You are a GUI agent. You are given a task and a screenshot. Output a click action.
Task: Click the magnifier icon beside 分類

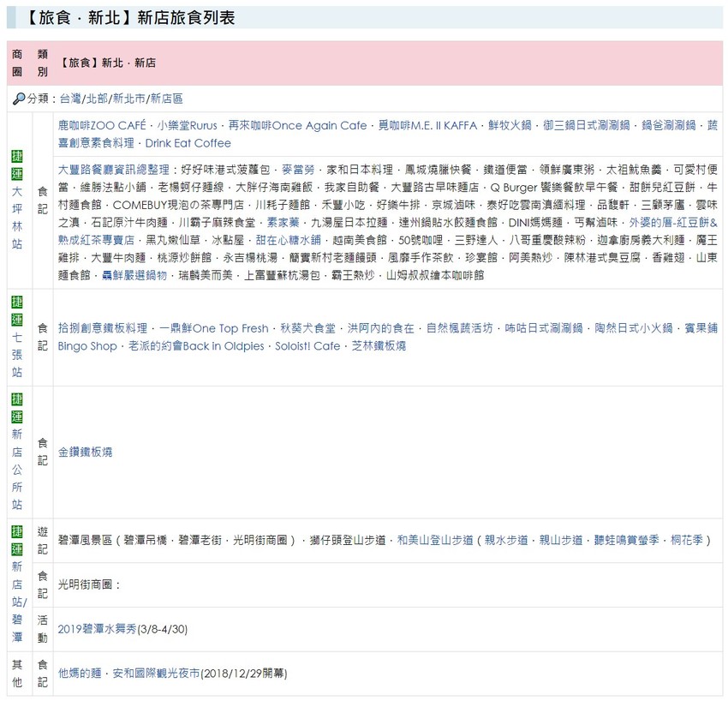[19, 99]
